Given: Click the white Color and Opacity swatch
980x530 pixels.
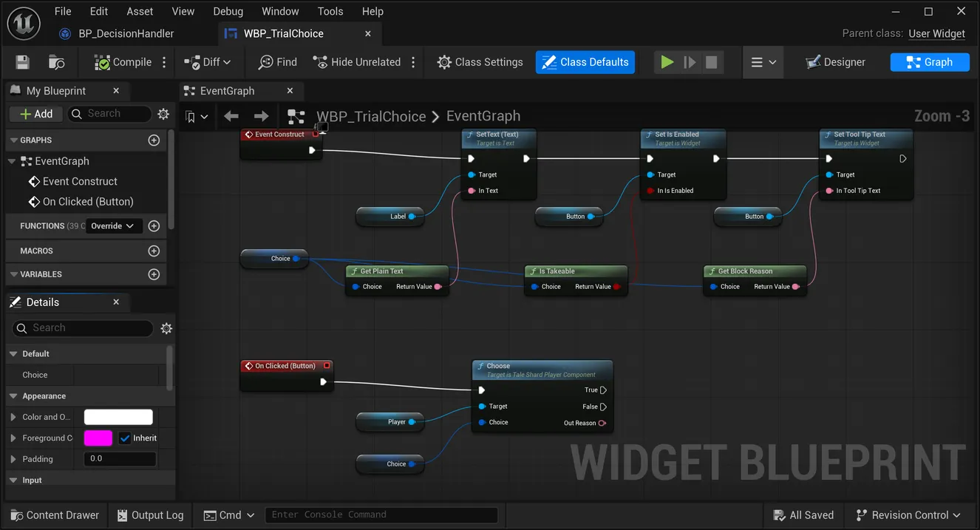Looking at the screenshot, I should coord(118,417).
